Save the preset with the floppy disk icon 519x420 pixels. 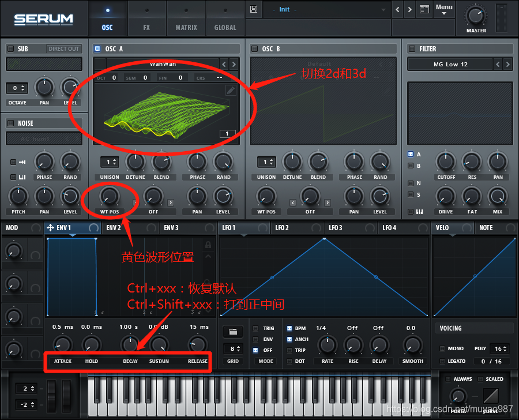click(254, 9)
